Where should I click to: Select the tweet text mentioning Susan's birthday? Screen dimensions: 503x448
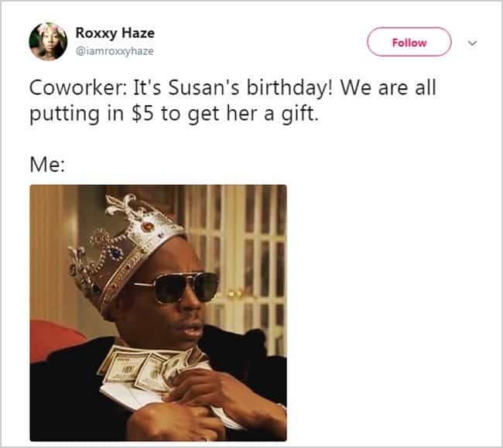click(233, 101)
